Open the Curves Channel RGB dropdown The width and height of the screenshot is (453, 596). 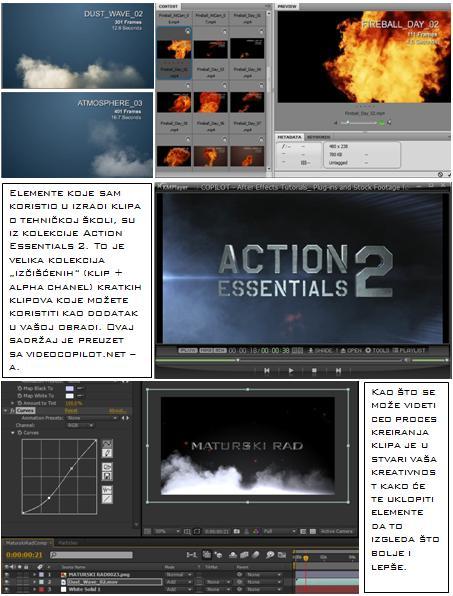pyautogui.click(x=80, y=425)
